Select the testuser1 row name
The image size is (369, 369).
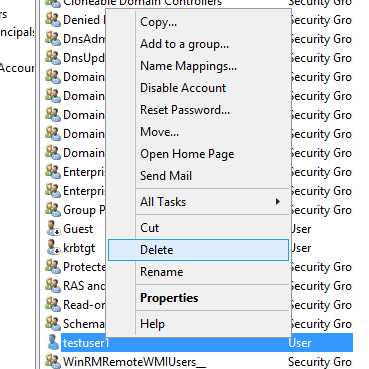click(x=86, y=343)
